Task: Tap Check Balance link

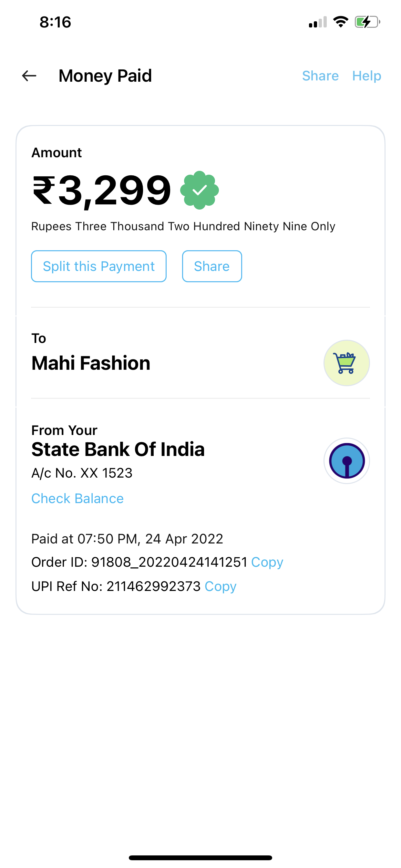Action: pos(77,498)
